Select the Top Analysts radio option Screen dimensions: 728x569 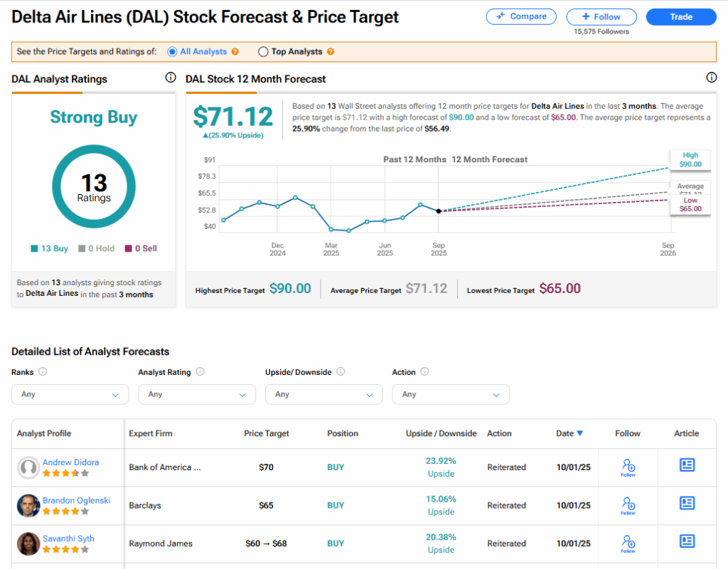pyautogui.click(x=263, y=52)
